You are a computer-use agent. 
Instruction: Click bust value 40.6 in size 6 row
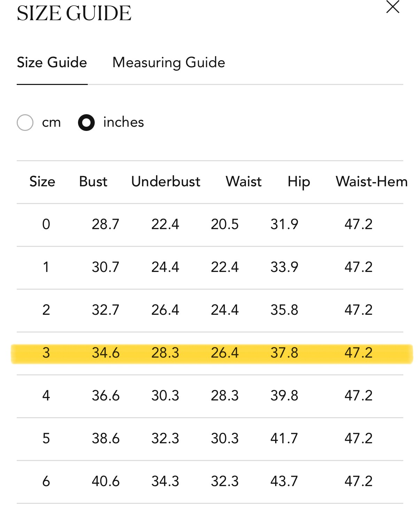106,481
